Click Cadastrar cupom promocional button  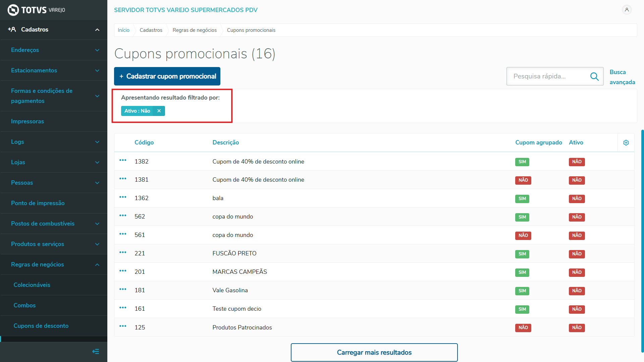tap(167, 76)
